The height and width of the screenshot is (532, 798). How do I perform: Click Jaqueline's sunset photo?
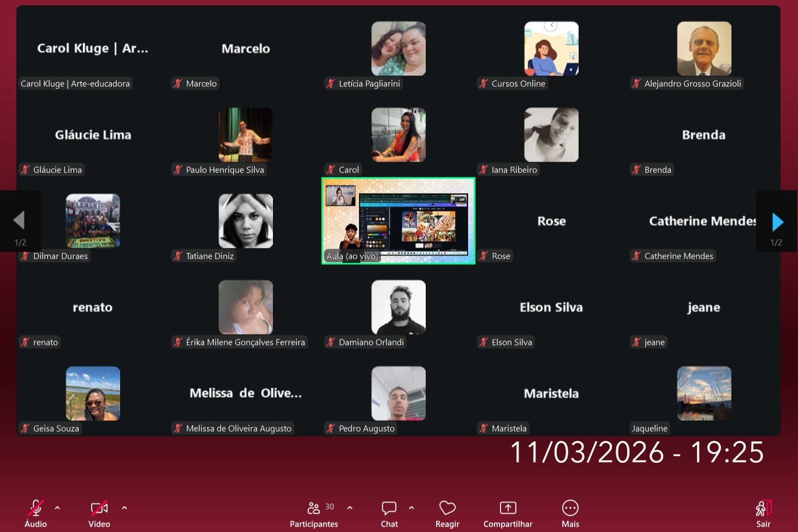(704, 393)
